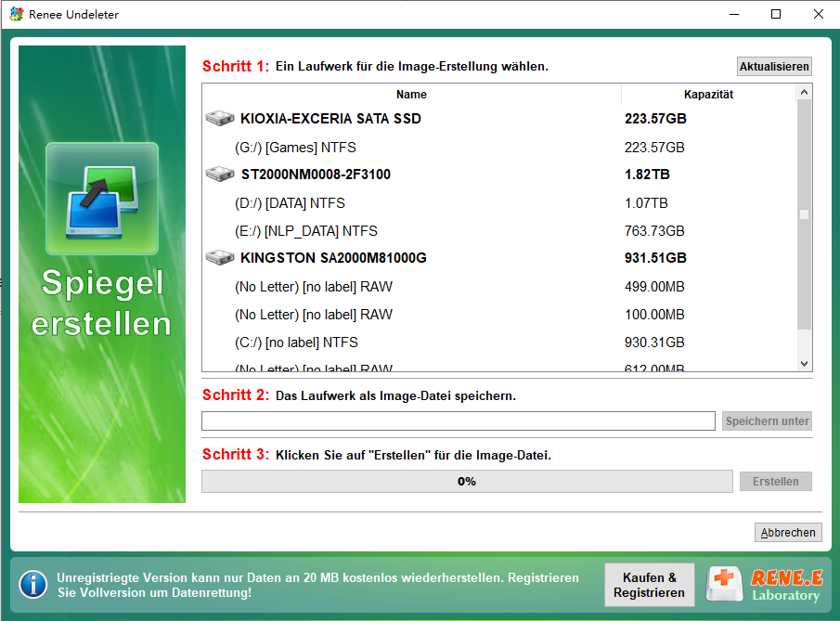This screenshot has height=621, width=840.
Task: Click the Rene.E Laboratory logo
Action: pos(765,585)
